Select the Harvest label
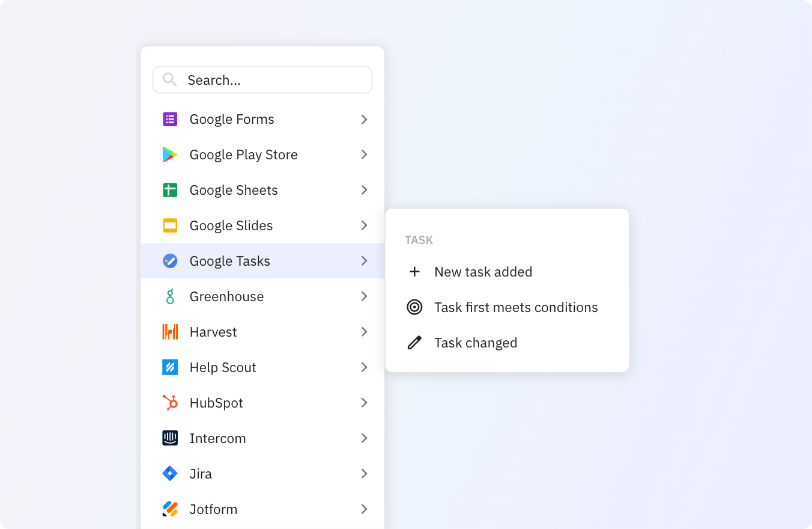This screenshot has height=529, width=812. point(213,332)
